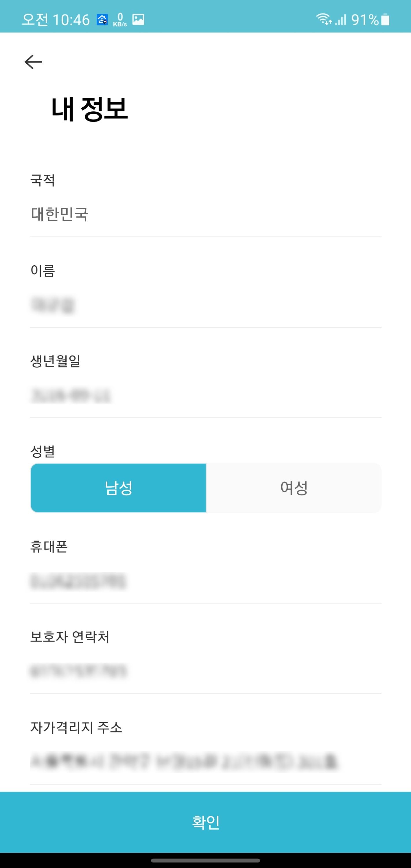This screenshot has height=868, width=411.
Task: Tap the 자가격리지 주소 address field
Action: click(205, 762)
